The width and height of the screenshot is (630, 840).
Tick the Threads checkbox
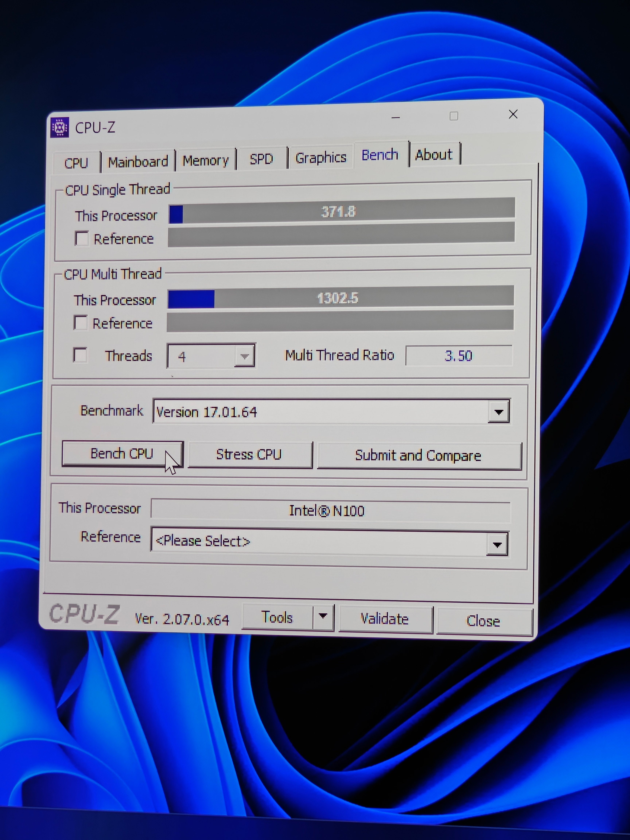[80, 355]
